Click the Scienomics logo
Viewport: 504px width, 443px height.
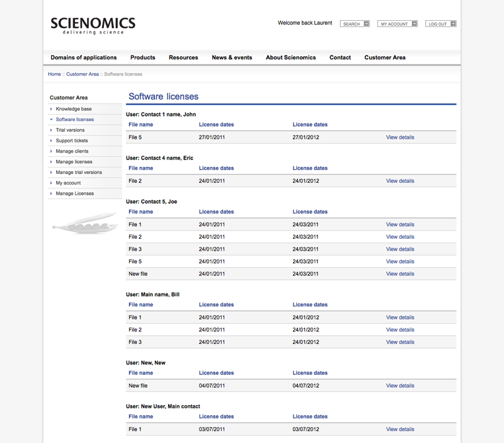pos(93,25)
